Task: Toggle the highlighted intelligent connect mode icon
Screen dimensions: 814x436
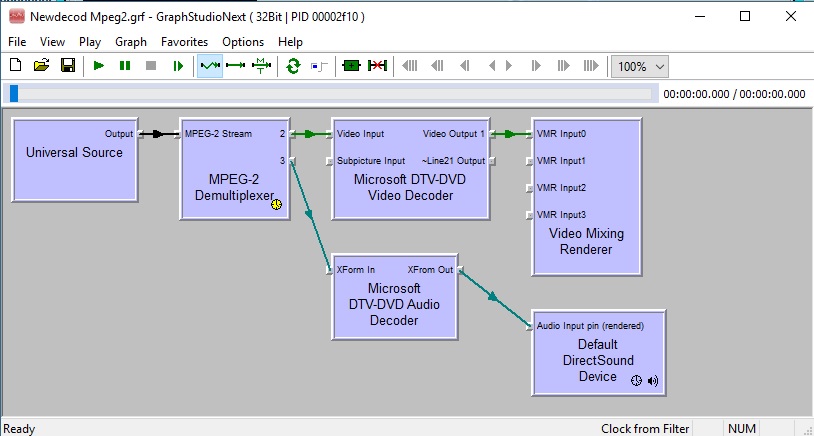Action: click(x=210, y=66)
